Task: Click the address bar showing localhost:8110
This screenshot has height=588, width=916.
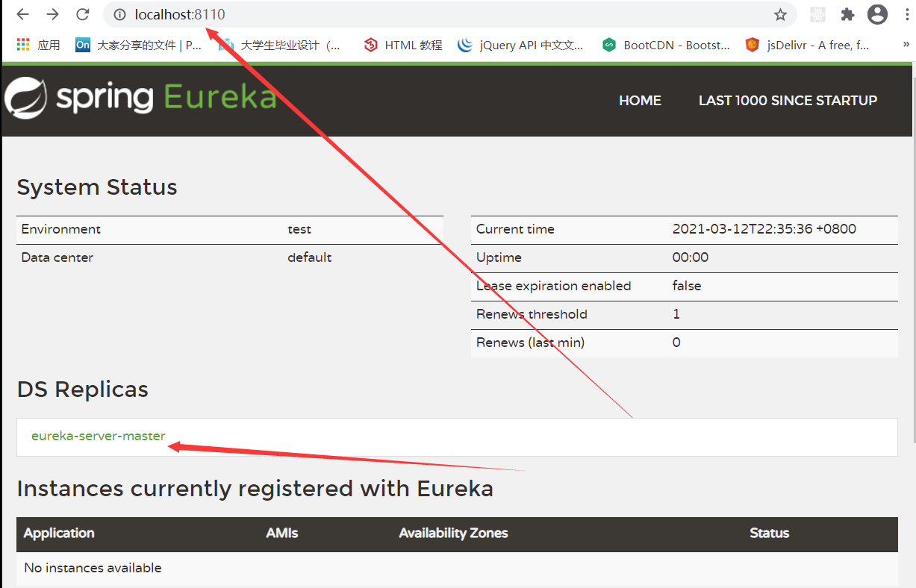Action: [448, 14]
